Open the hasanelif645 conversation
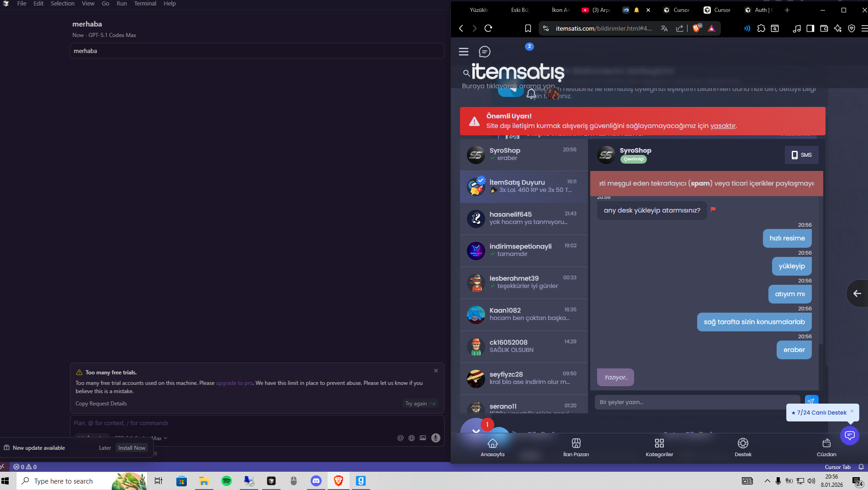 click(524, 219)
